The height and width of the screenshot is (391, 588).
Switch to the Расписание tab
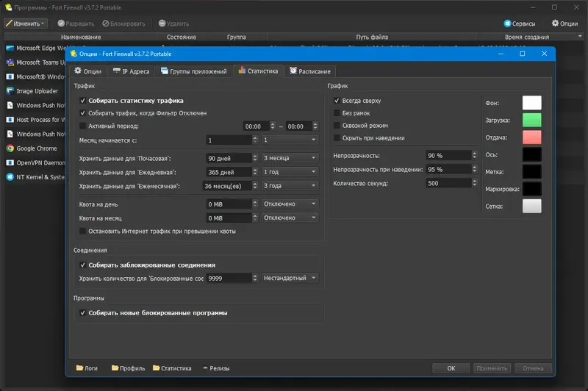click(310, 71)
